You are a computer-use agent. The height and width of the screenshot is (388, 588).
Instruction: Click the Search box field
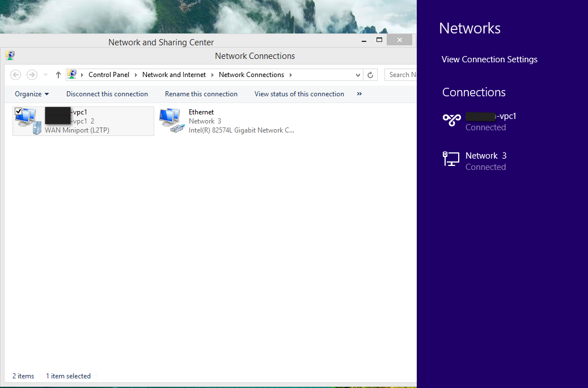click(x=401, y=75)
